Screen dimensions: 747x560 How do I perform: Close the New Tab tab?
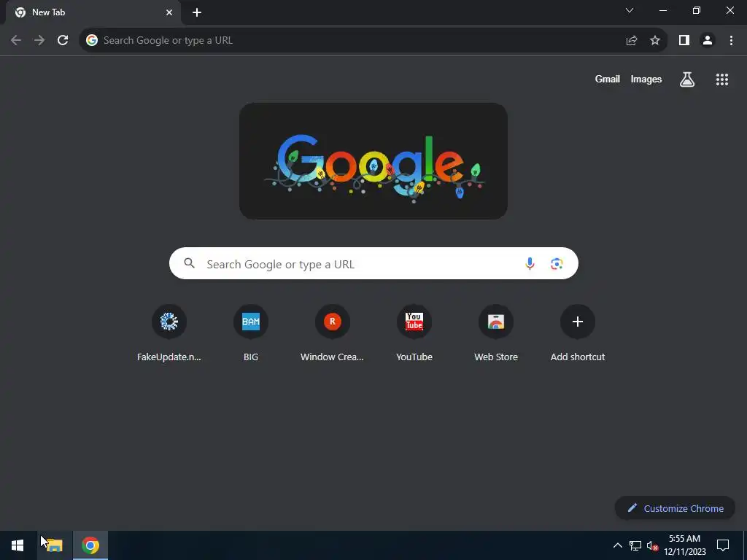(x=169, y=12)
